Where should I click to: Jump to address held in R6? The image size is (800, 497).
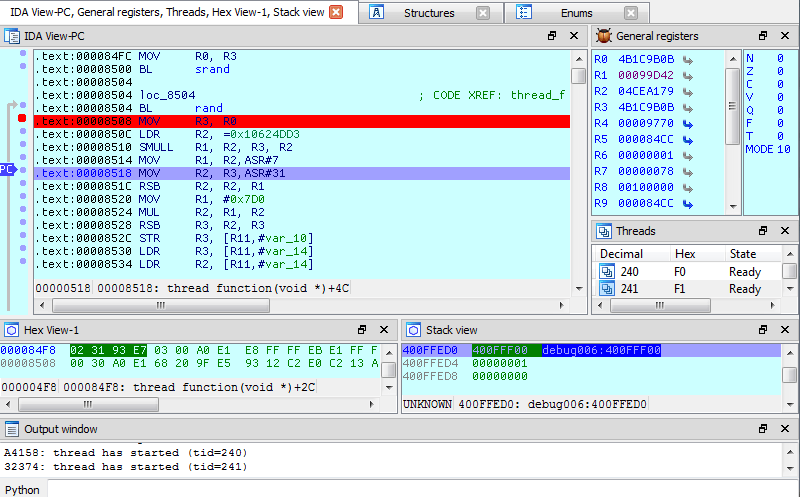pos(688,156)
